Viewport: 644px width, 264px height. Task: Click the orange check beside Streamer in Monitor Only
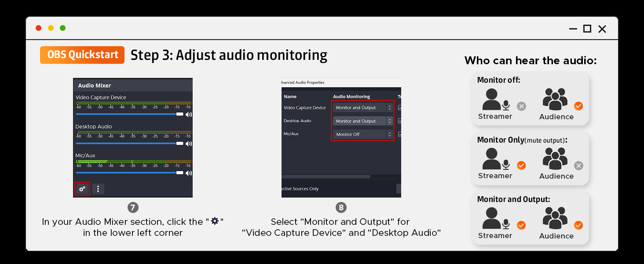pyautogui.click(x=522, y=165)
